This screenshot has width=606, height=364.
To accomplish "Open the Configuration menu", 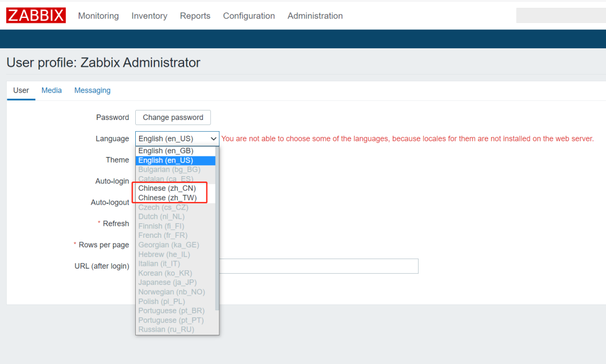I will (x=249, y=16).
